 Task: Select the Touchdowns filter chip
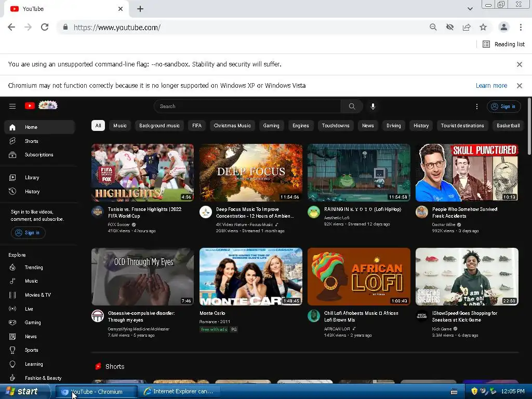(x=336, y=126)
